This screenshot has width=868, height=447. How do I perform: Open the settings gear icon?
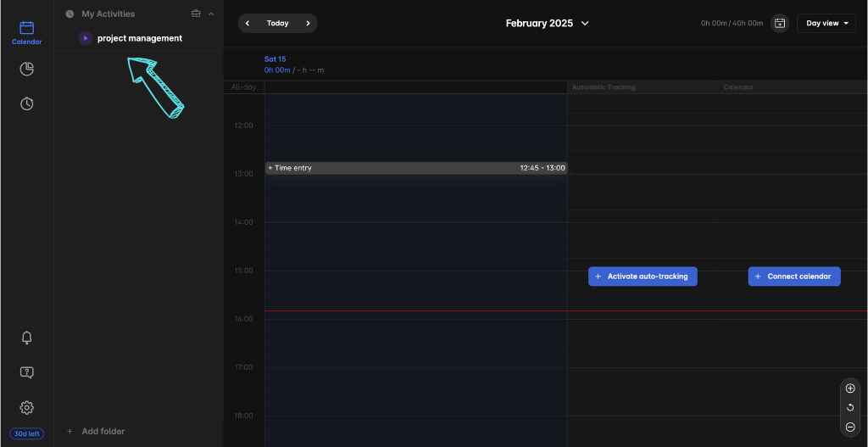point(26,407)
